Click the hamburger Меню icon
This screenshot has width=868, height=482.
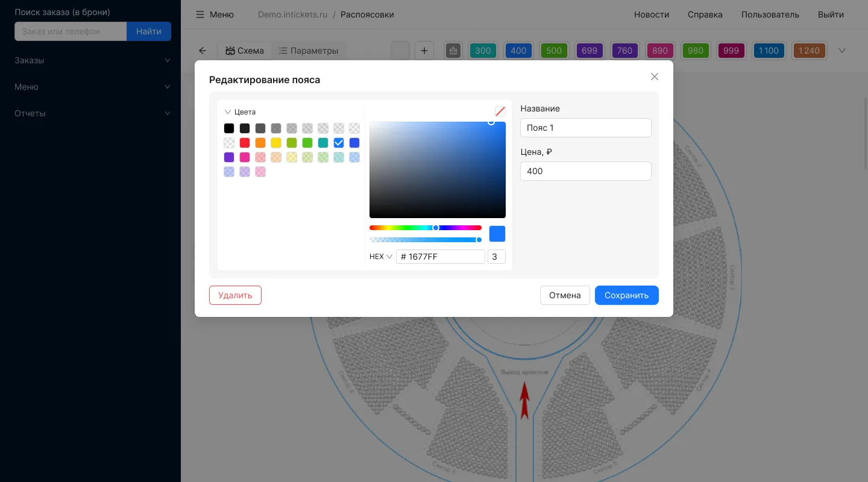[x=200, y=14]
